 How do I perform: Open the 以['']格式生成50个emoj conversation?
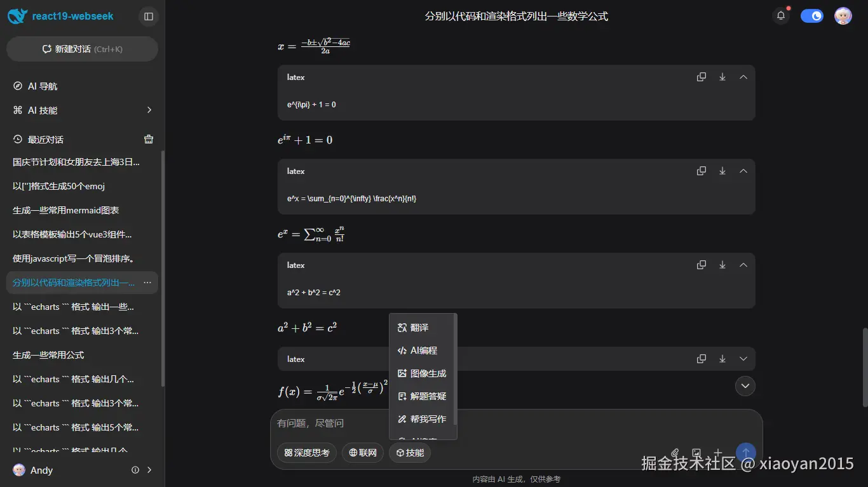click(x=82, y=186)
